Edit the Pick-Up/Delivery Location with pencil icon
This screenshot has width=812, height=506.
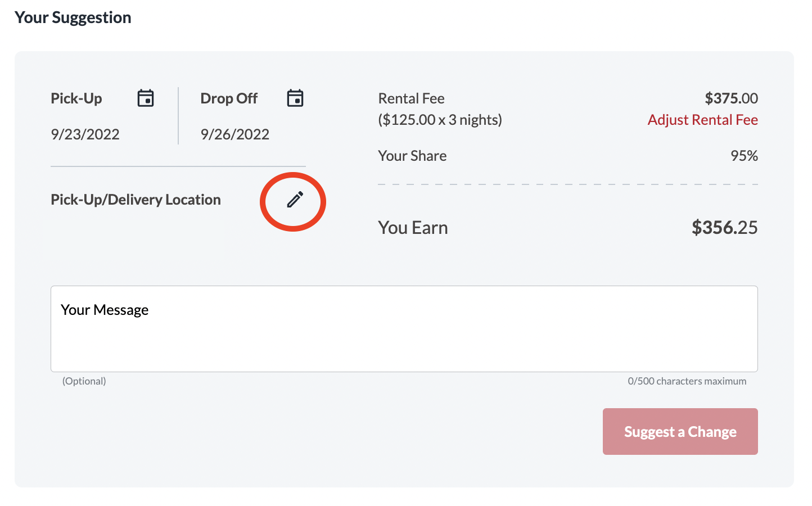point(295,200)
